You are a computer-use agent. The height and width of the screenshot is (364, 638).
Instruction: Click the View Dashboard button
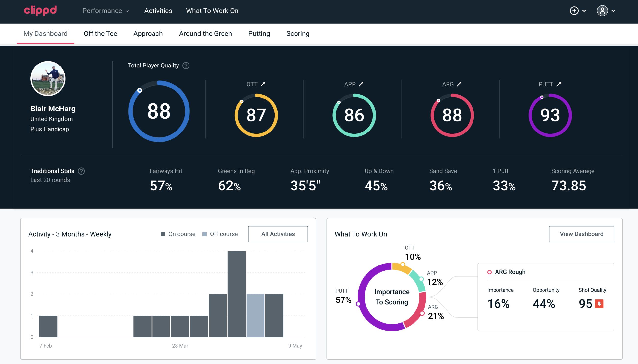coord(581,234)
